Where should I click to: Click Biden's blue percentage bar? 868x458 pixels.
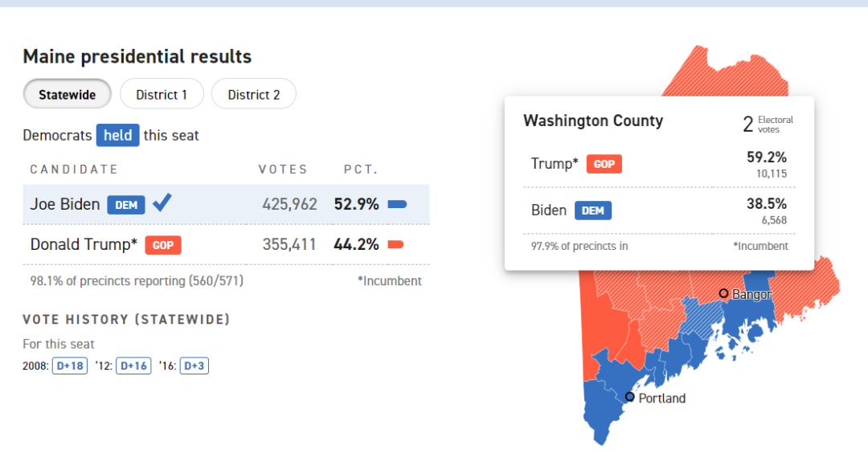click(x=398, y=205)
